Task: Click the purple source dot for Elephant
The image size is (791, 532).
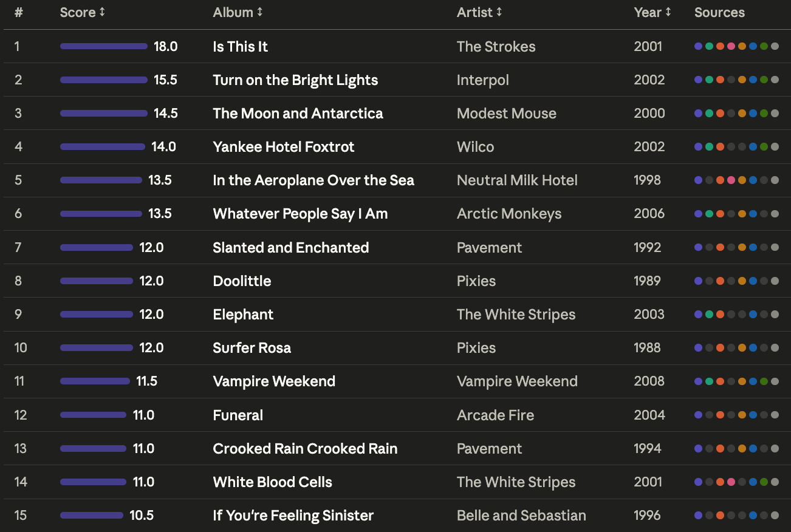Action: (698, 314)
